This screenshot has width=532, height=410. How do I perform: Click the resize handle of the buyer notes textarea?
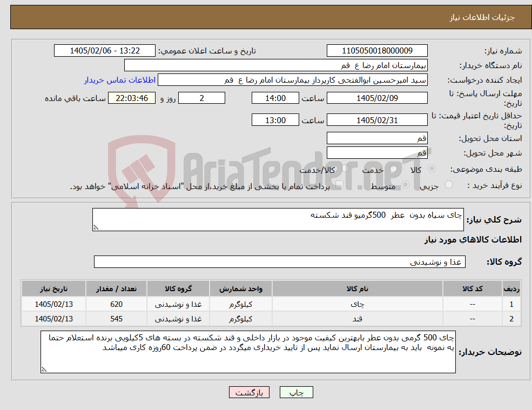(x=44, y=369)
